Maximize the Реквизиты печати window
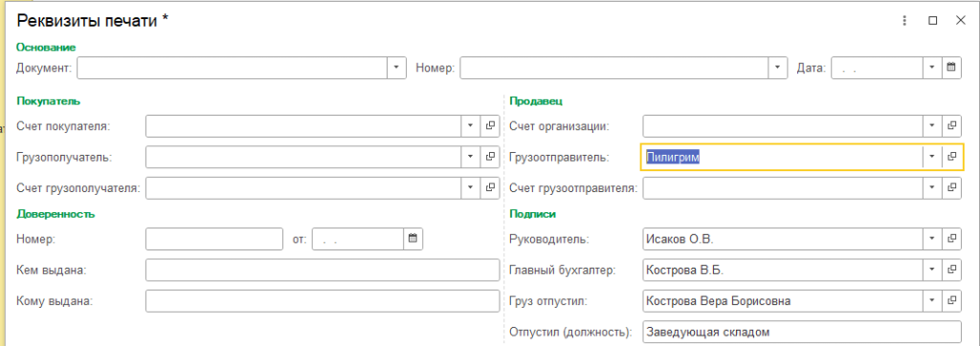This screenshot has width=980, height=346. click(x=932, y=21)
